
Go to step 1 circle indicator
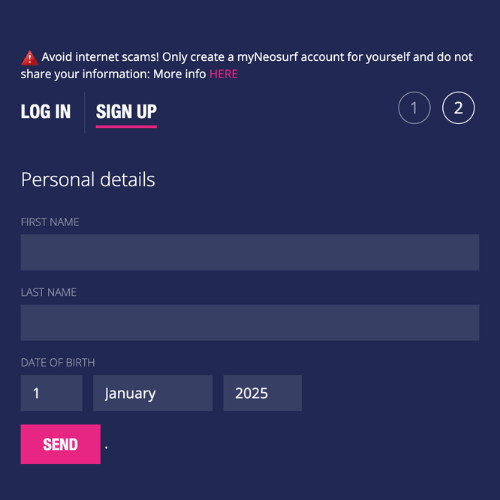(x=414, y=108)
